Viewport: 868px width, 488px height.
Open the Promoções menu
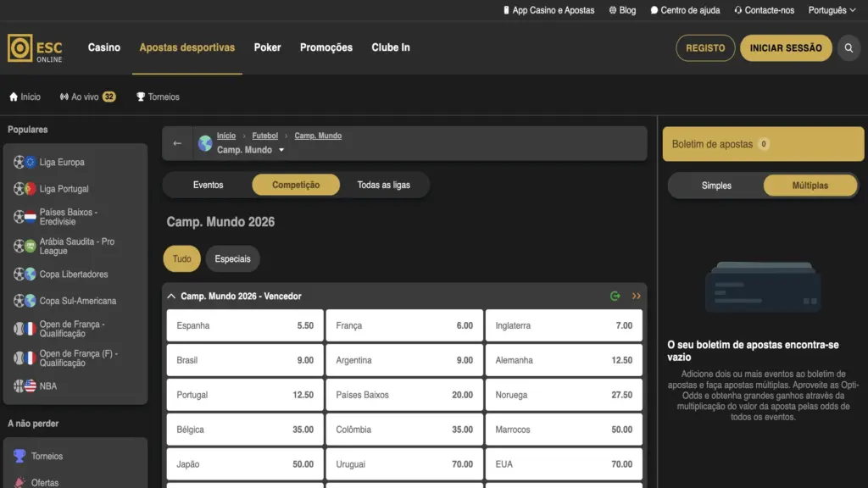326,47
